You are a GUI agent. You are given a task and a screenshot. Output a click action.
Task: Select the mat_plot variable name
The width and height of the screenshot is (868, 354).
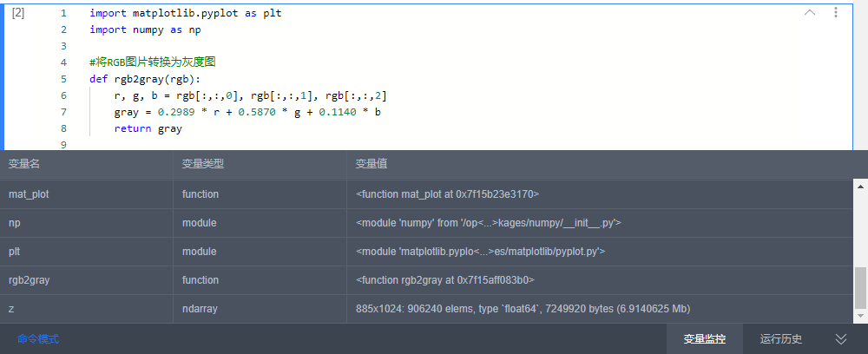29,194
